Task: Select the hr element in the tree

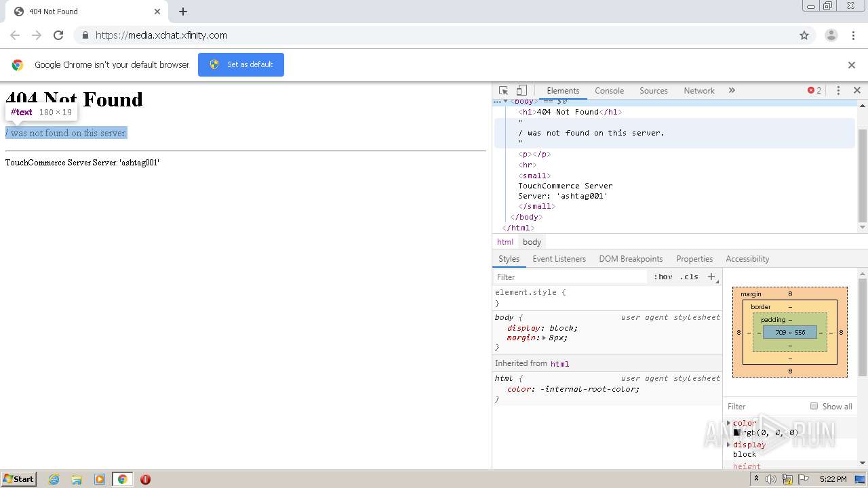Action: (528, 165)
